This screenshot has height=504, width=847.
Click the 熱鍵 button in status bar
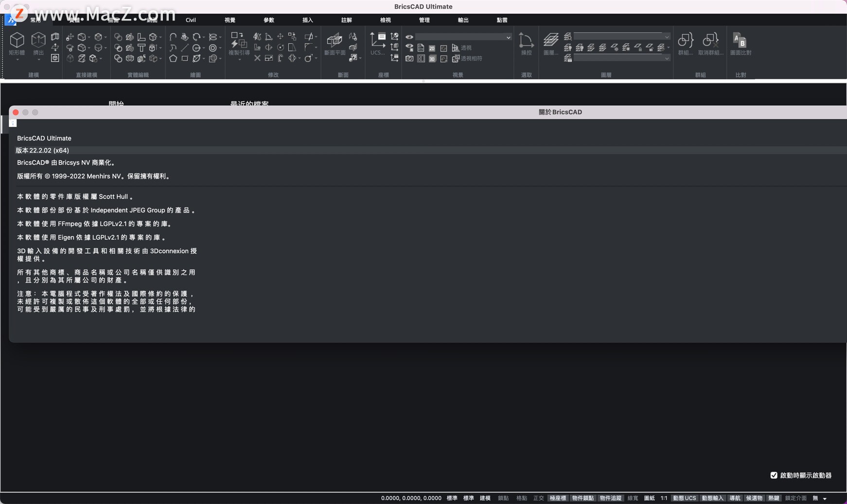tap(774, 498)
